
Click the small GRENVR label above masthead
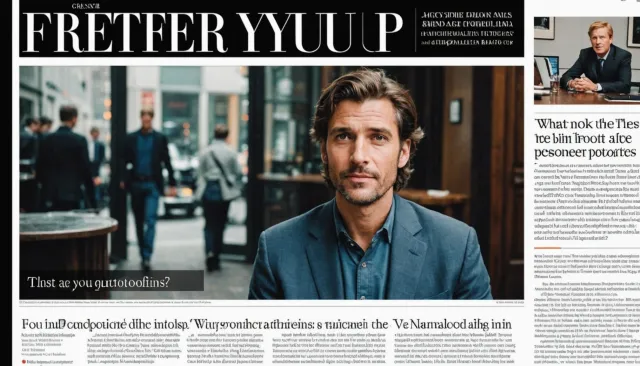[86, 6]
